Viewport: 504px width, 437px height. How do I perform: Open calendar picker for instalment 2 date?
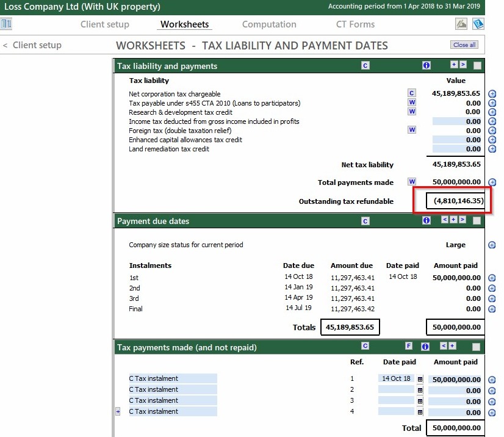(x=420, y=390)
